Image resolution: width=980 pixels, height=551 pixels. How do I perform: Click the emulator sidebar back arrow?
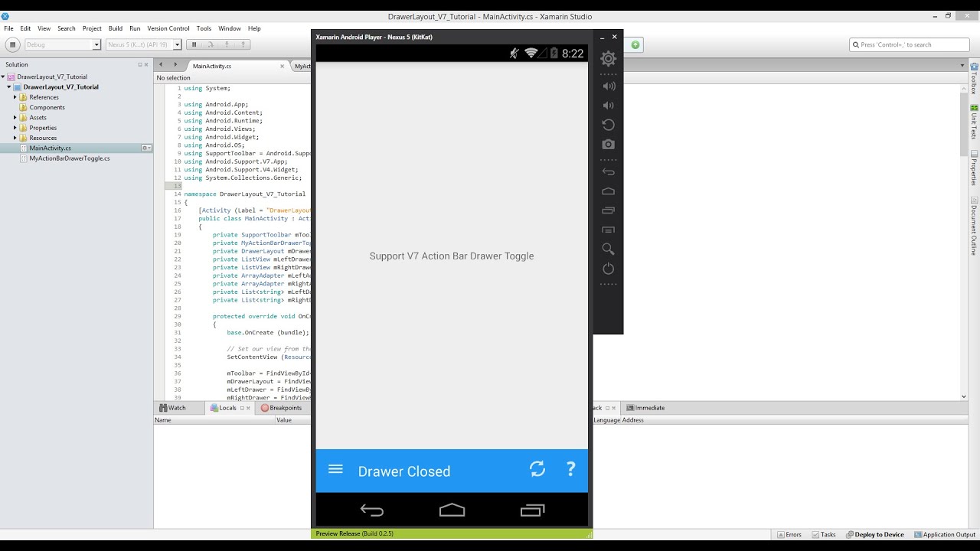pos(608,172)
